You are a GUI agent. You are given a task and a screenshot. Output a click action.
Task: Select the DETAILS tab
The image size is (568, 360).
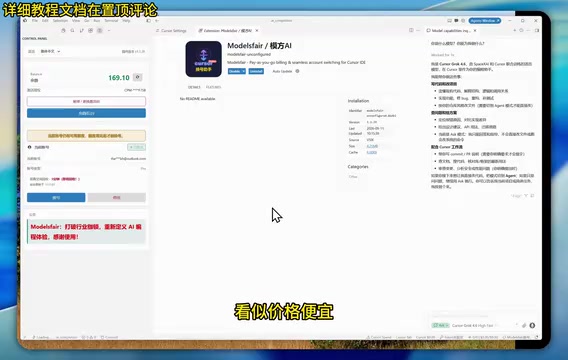tap(194, 87)
